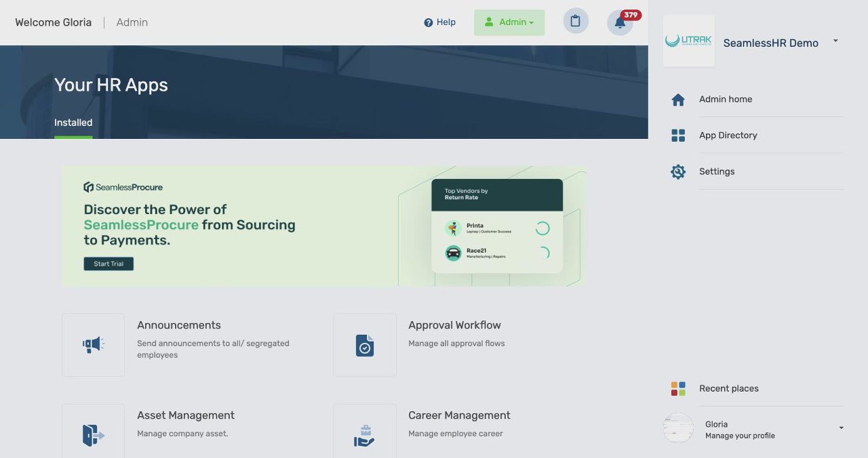Screen dimensions: 868x458
Task: Click the Admin home house icon
Action: (x=678, y=100)
